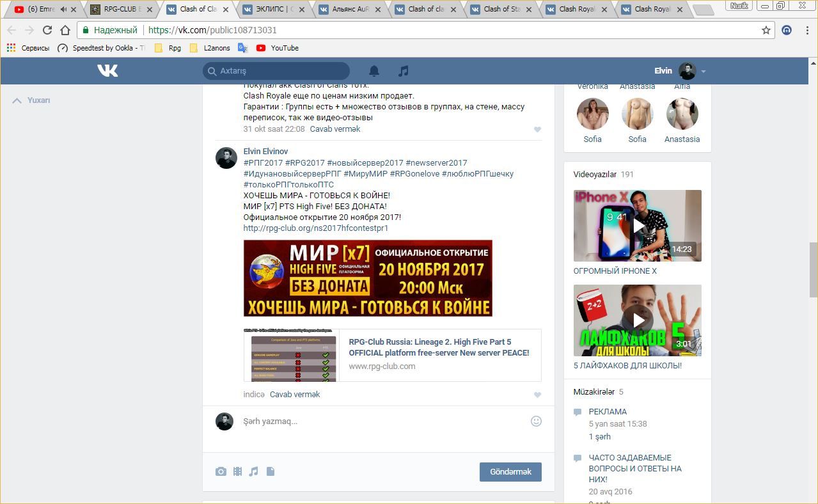Open the Anastasia subscriber avatar

pyautogui.click(x=682, y=114)
